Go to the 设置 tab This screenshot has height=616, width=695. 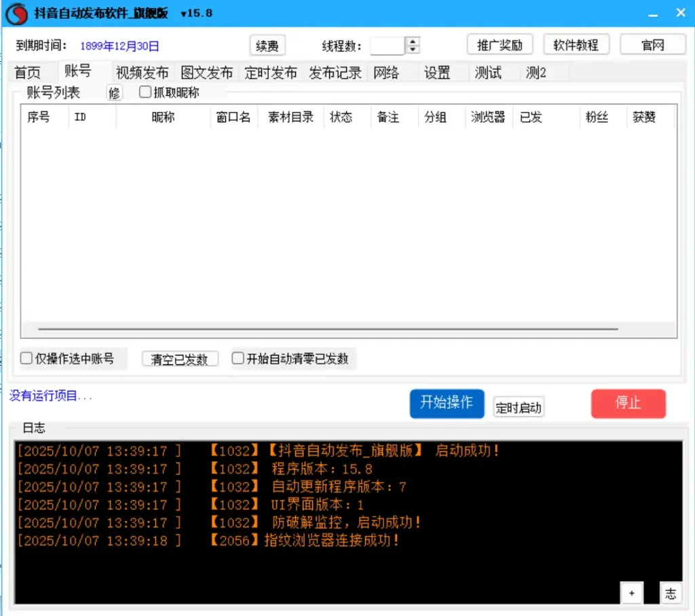tap(437, 73)
